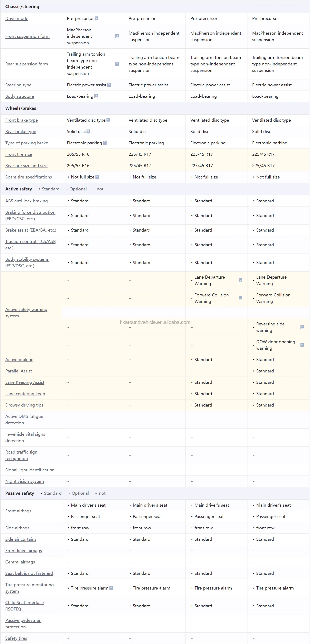The image size is (310, 644).
Task: Click image icon for DOW door opening warning
Action: (302, 345)
